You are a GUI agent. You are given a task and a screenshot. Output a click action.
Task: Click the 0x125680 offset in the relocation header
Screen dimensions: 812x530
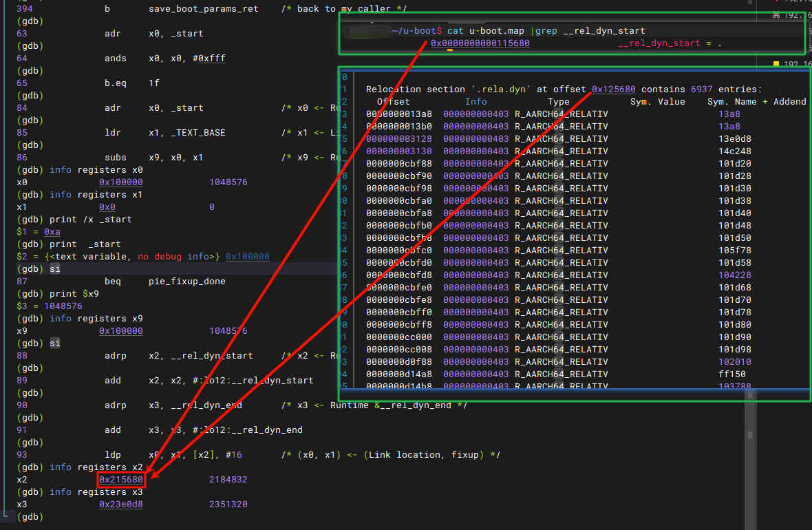(x=614, y=89)
